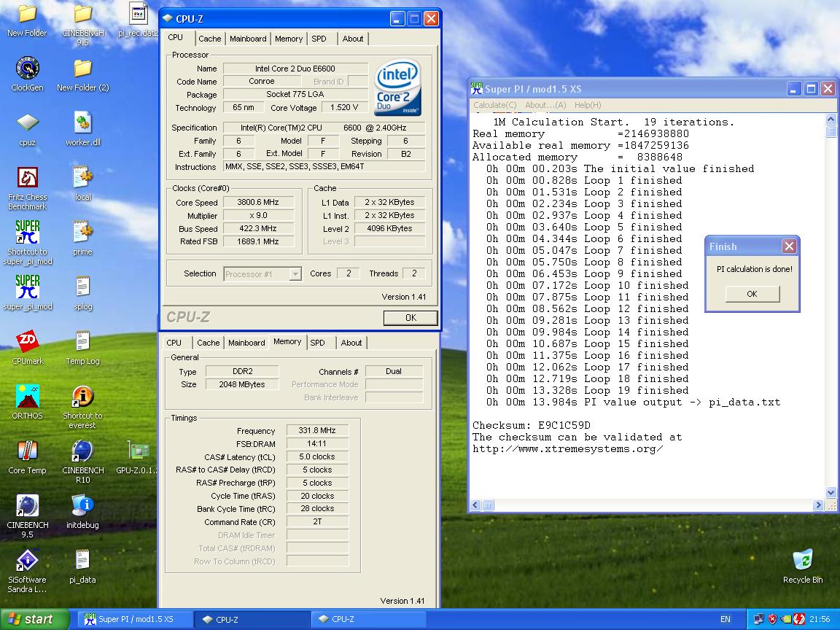
Task: Open the ClockGen desktop icon
Action: tap(27, 69)
